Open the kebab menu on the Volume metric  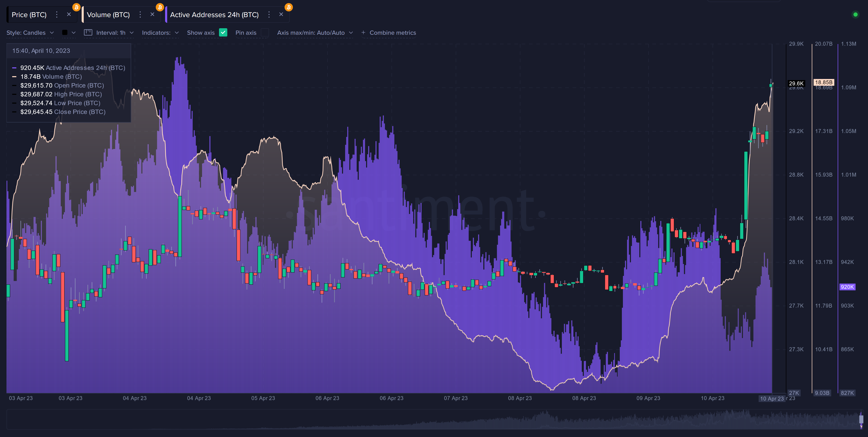point(140,15)
